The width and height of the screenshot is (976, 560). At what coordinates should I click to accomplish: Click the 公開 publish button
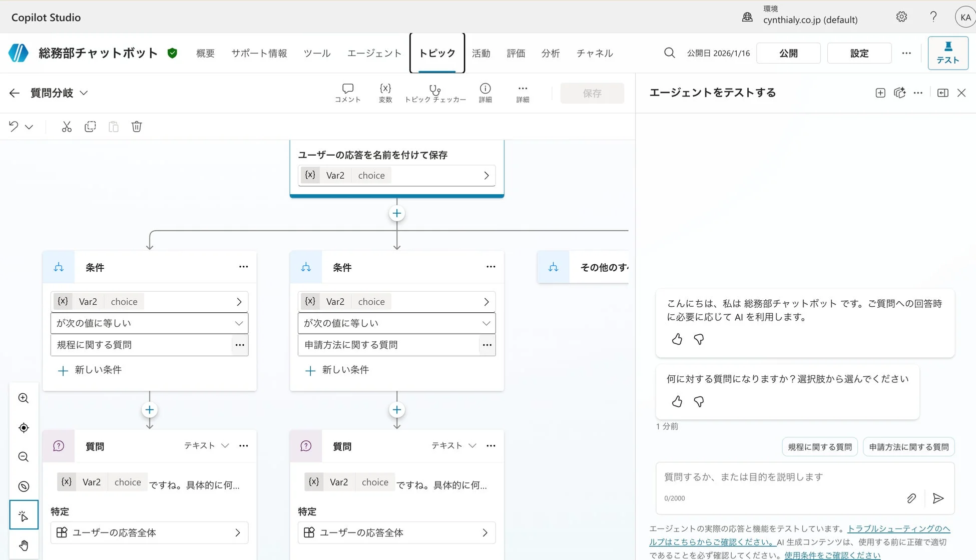788,53
